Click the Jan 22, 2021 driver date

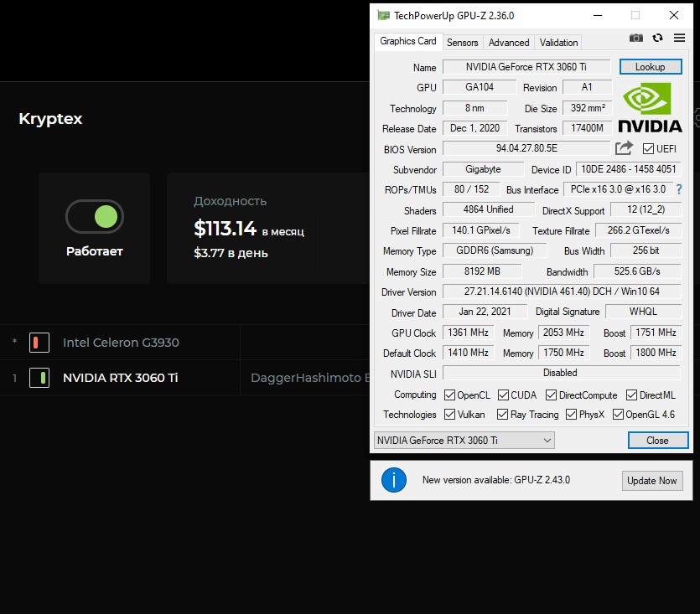coord(485,312)
